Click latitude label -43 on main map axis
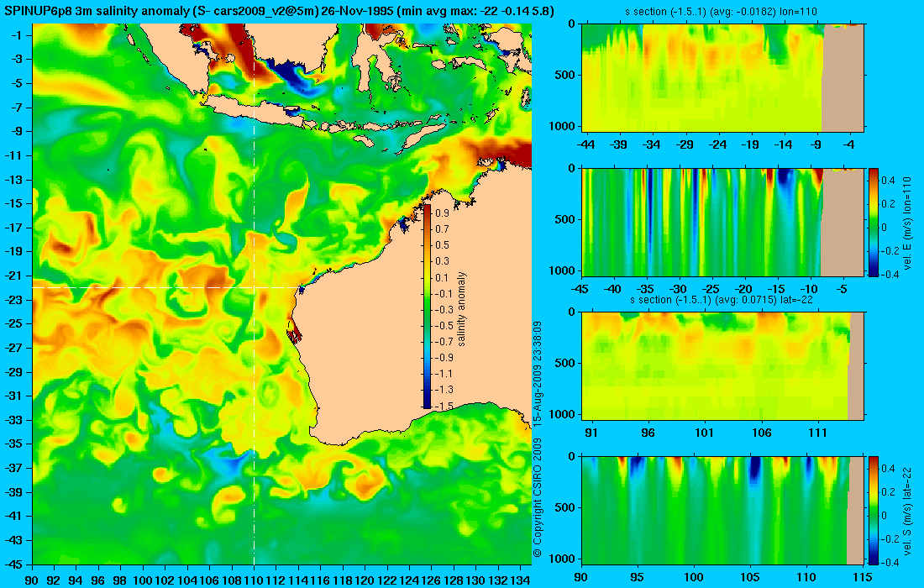This screenshot has width=924, height=588. point(13,540)
